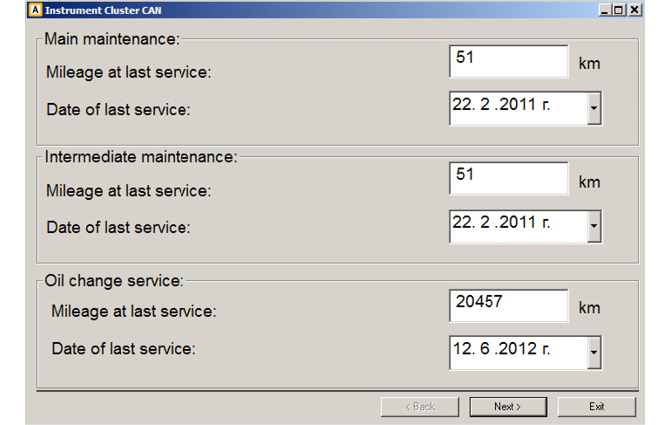
Task: Close the Instrument Cluster CAN window
Action: point(633,10)
